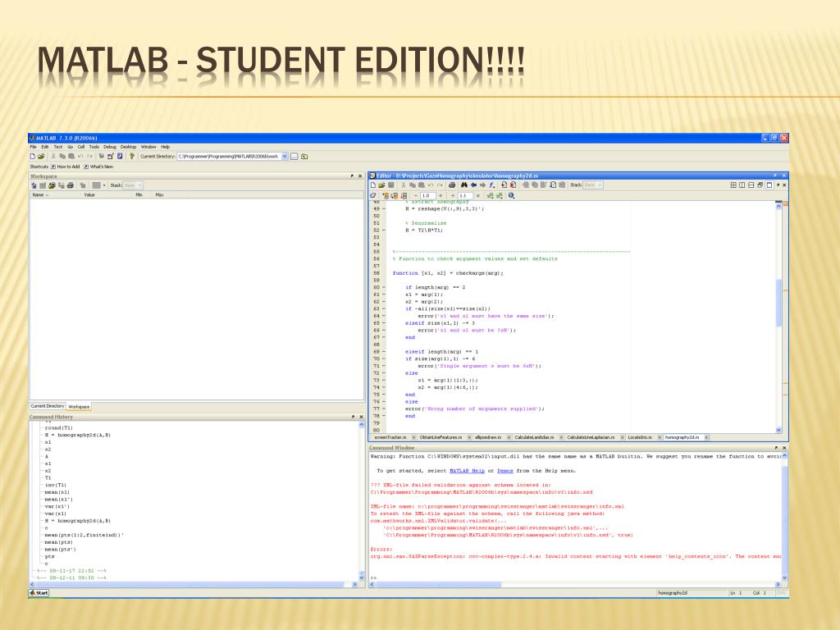Open the Help menu
Viewport: 840px width, 630px height.
[166, 147]
